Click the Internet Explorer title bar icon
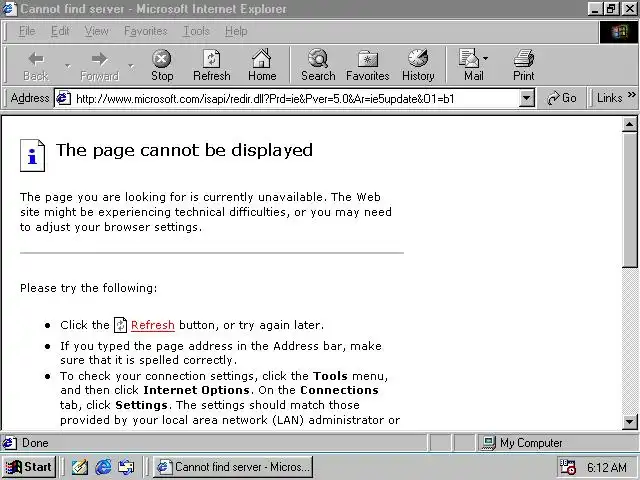This screenshot has width=640, height=480. click(9, 9)
